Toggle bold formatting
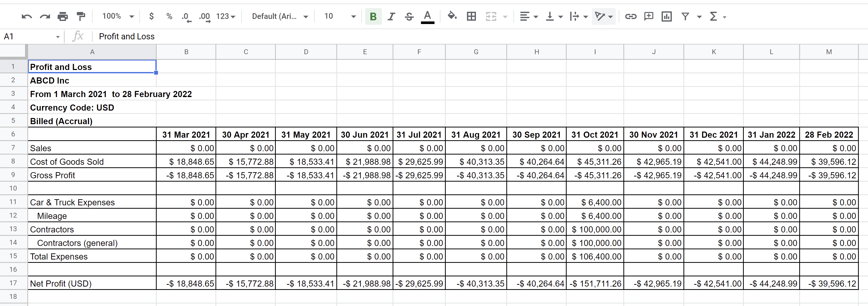868x306 pixels. point(373,16)
